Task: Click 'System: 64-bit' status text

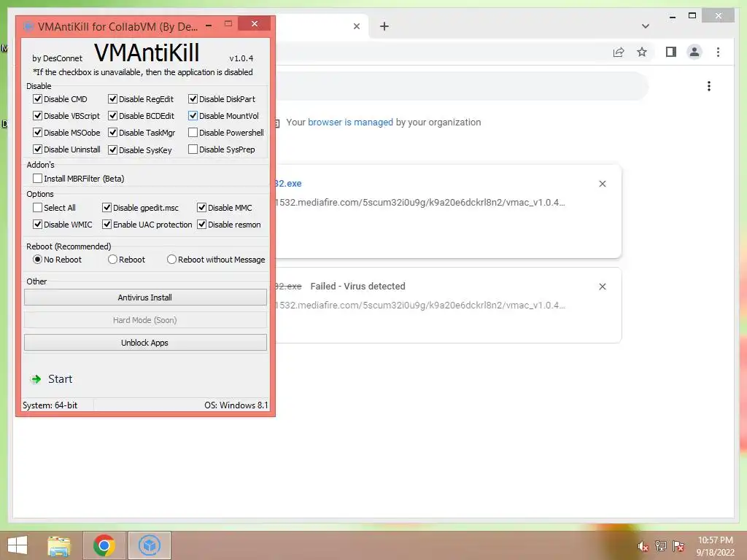Action: pyautogui.click(x=50, y=405)
